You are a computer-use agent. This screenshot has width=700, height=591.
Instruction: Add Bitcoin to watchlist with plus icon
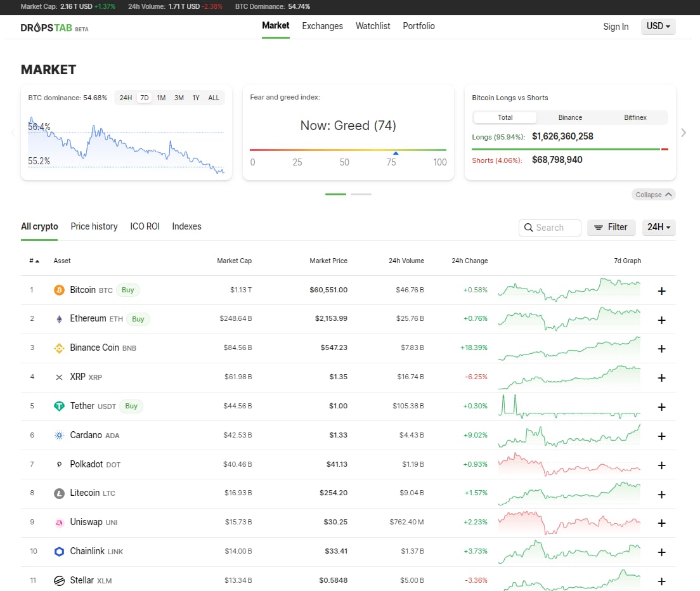pyautogui.click(x=661, y=291)
